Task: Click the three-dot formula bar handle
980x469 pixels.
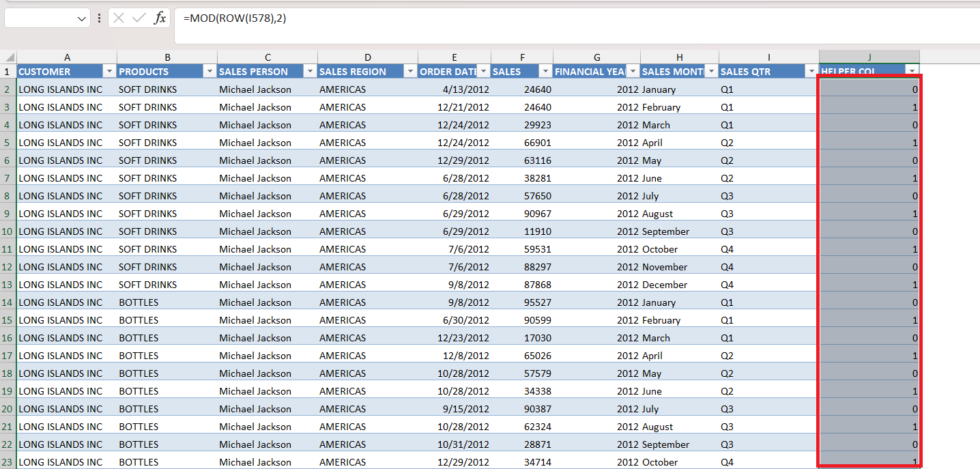Action: pyautogui.click(x=100, y=18)
